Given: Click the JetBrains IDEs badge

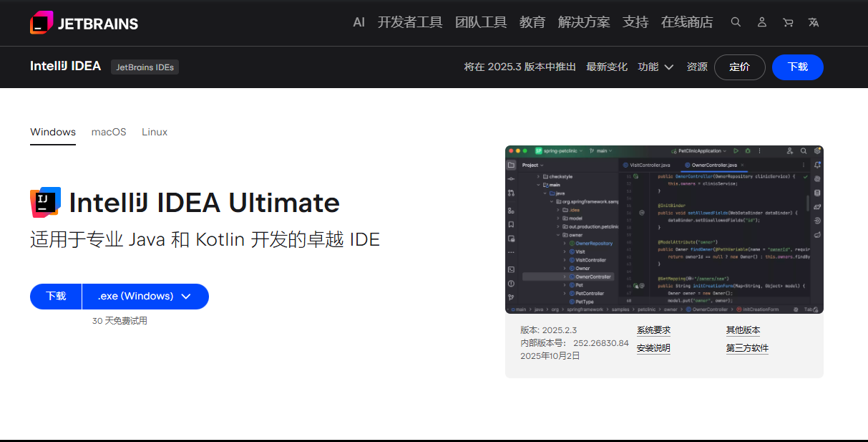Looking at the screenshot, I should click(145, 67).
